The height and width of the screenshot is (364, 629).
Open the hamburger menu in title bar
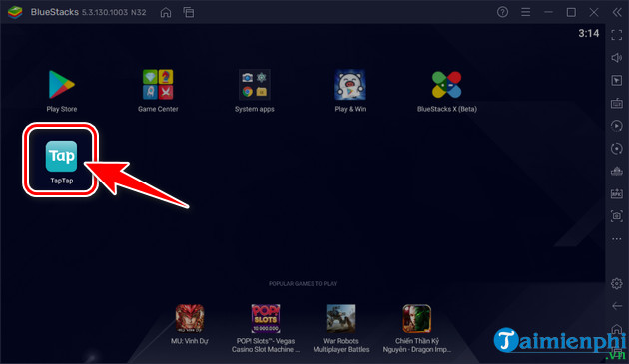[525, 12]
